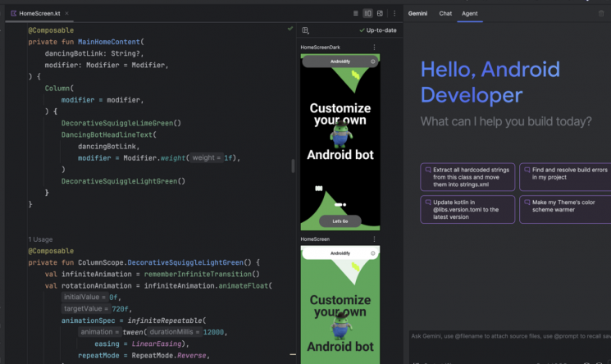
Task: Select the Split editor view icon
Action: [x=367, y=13]
